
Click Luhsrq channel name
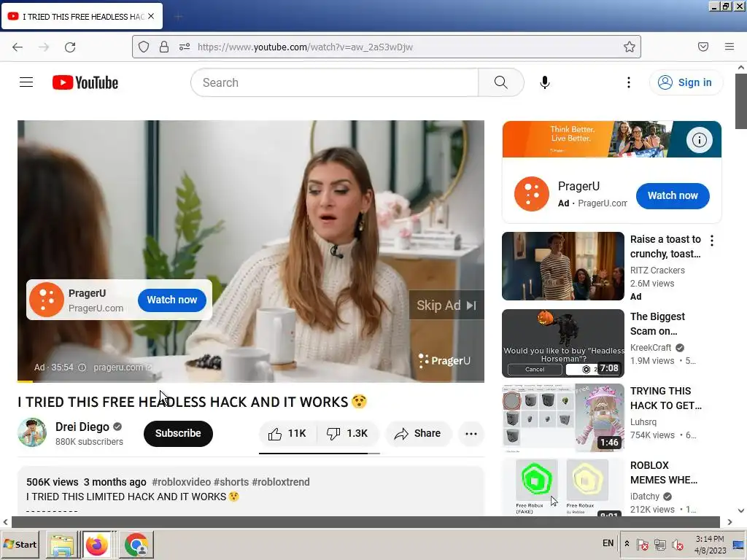point(643,422)
